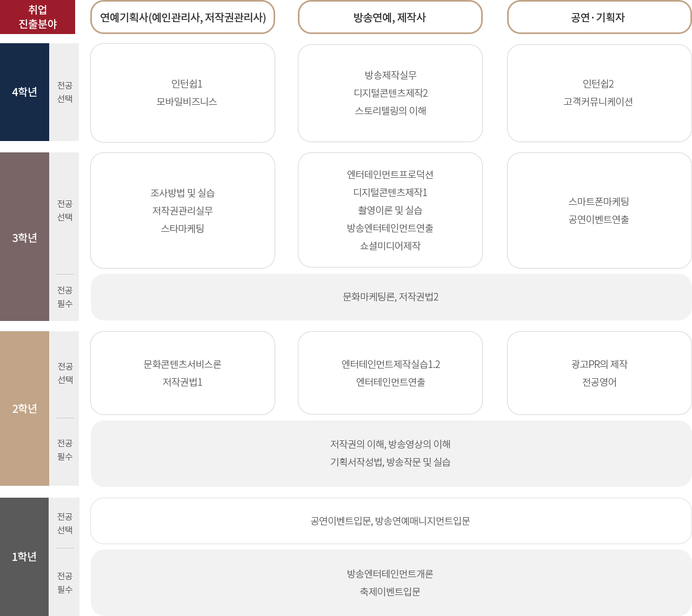This screenshot has height=616, width=692.
Task: Select the 4학년 year label
Action: pyautogui.click(x=24, y=92)
